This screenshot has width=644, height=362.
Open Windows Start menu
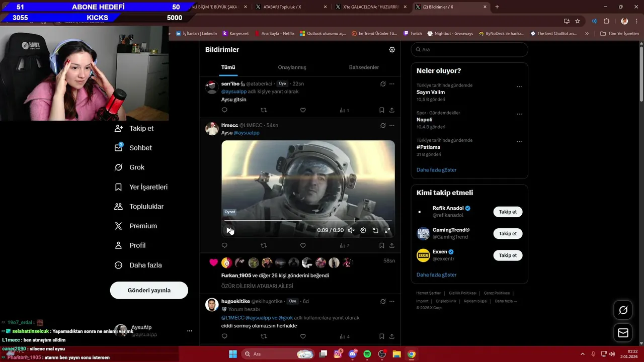(x=233, y=354)
